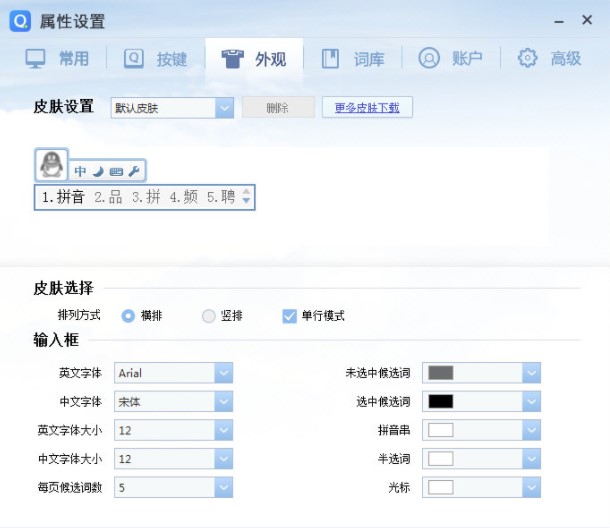Open the 拼音串 color dropdown arrow
This screenshot has width=610, height=528.
pyautogui.click(x=531, y=430)
